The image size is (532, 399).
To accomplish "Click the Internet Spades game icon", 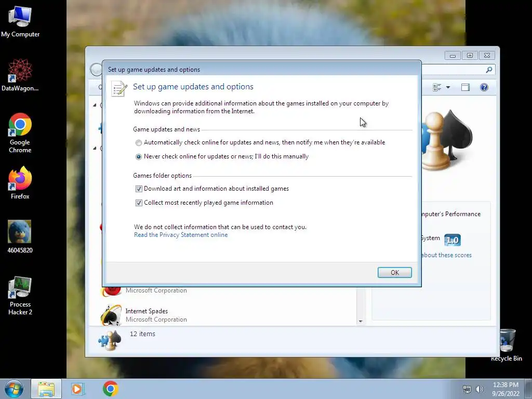I will pyautogui.click(x=111, y=315).
